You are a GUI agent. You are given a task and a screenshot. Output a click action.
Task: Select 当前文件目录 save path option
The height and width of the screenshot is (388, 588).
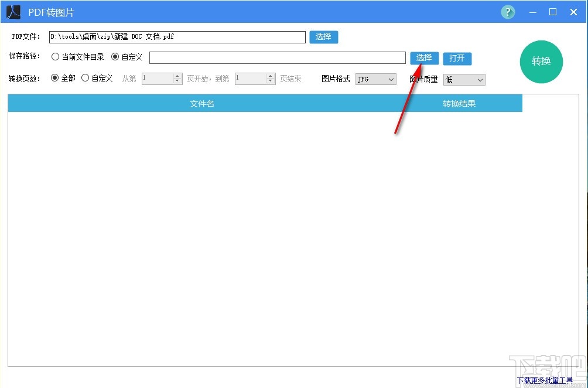click(78, 57)
